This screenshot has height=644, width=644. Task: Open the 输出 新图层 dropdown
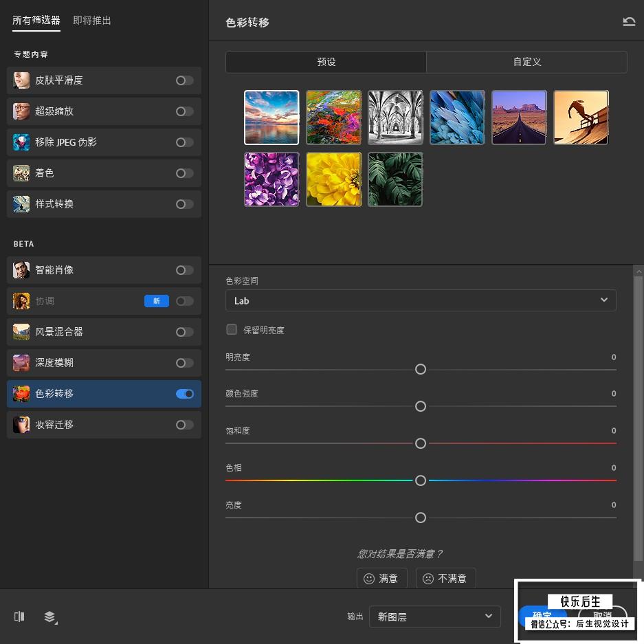point(434,616)
